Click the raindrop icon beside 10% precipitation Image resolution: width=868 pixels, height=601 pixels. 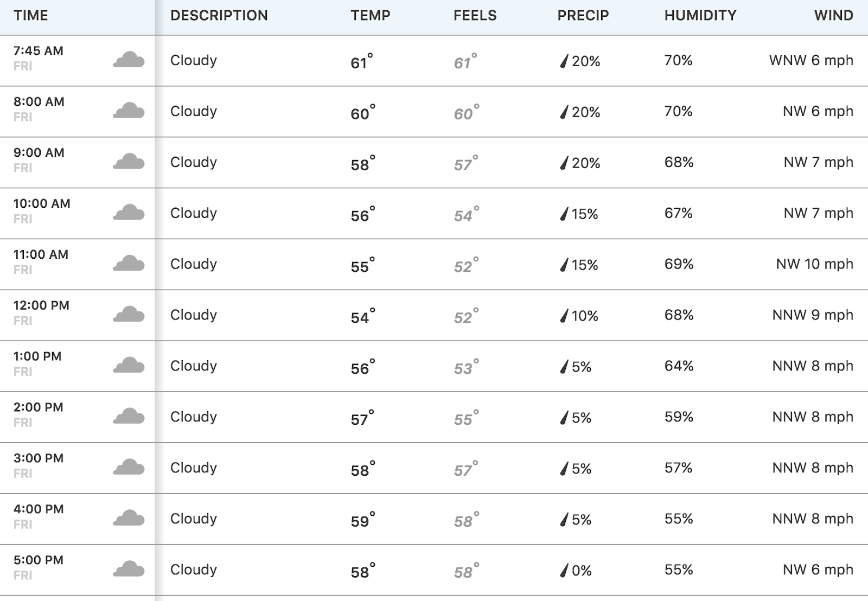point(564,316)
